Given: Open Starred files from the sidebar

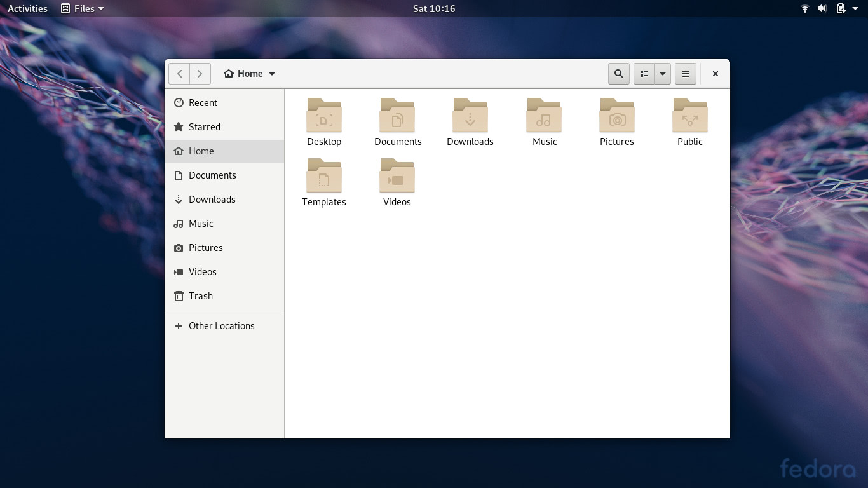Looking at the screenshot, I should (x=205, y=126).
